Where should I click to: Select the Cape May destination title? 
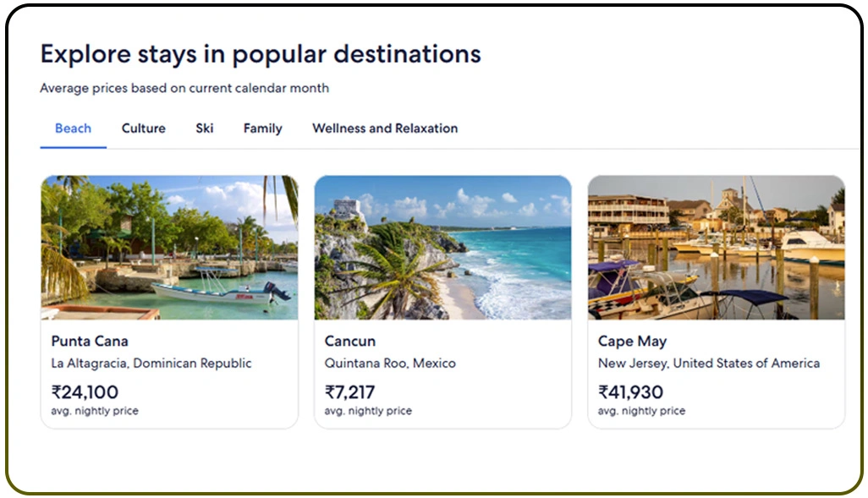(x=632, y=342)
